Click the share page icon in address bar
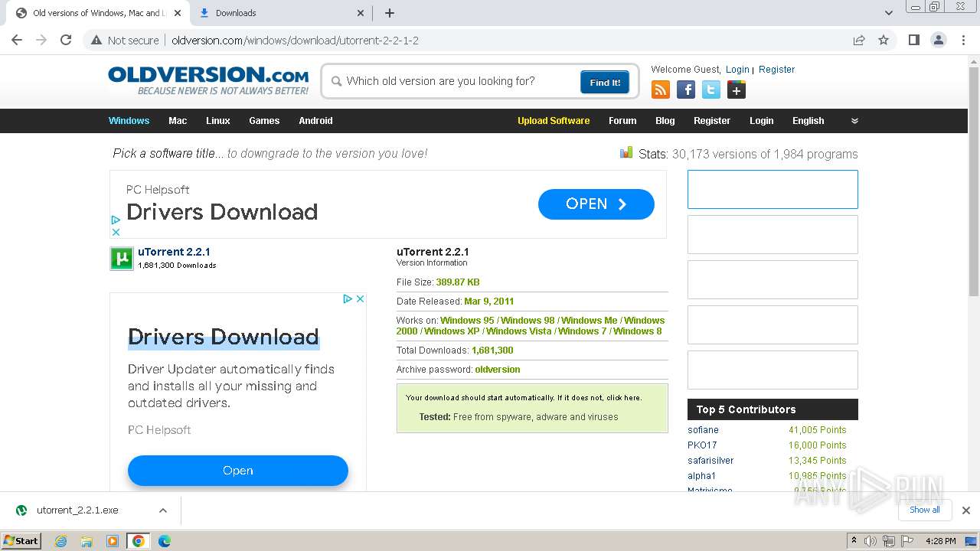This screenshot has width=980, height=551. coord(859,41)
